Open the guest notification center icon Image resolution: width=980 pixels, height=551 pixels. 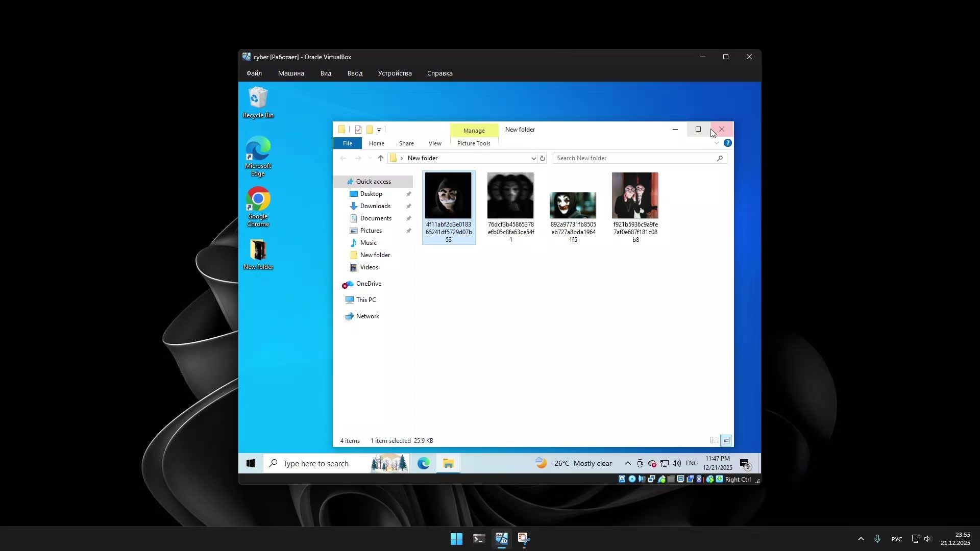coord(745,464)
